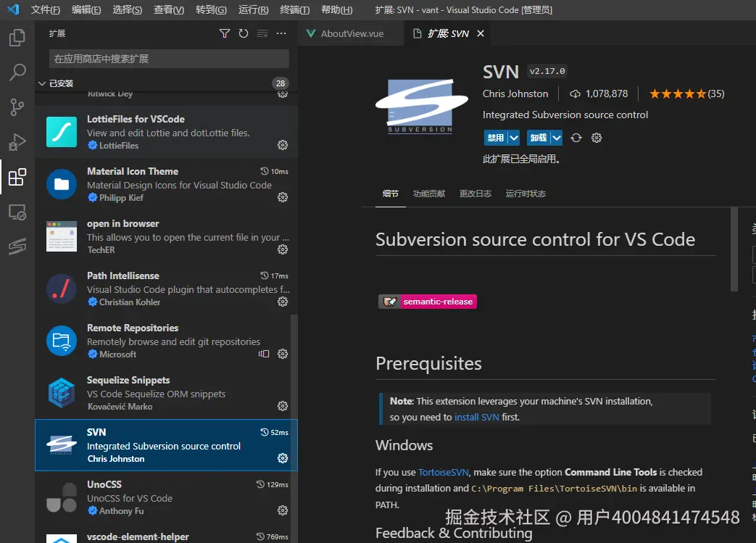Open manage gear for LottieFiles for VSCode
This screenshot has height=543, width=756.
283,145
